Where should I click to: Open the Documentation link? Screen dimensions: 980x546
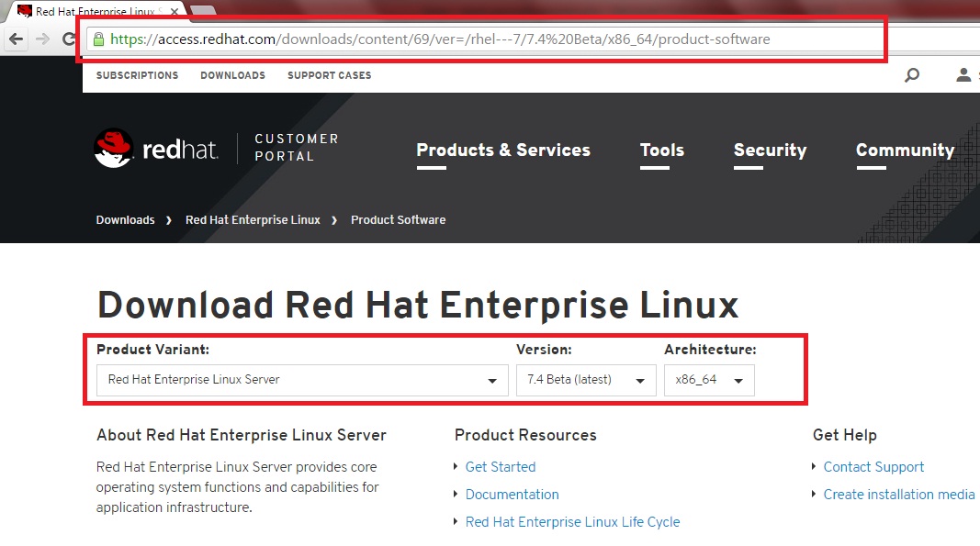512,494
